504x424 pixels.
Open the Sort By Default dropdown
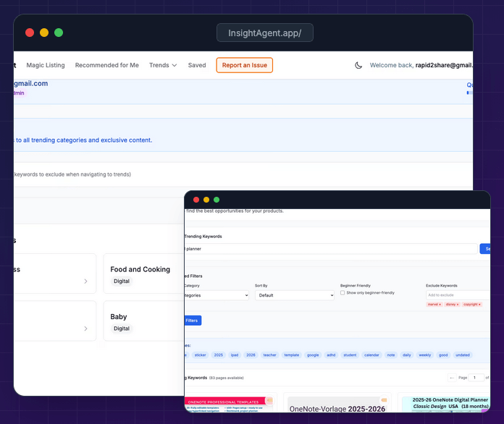point(294,295)
